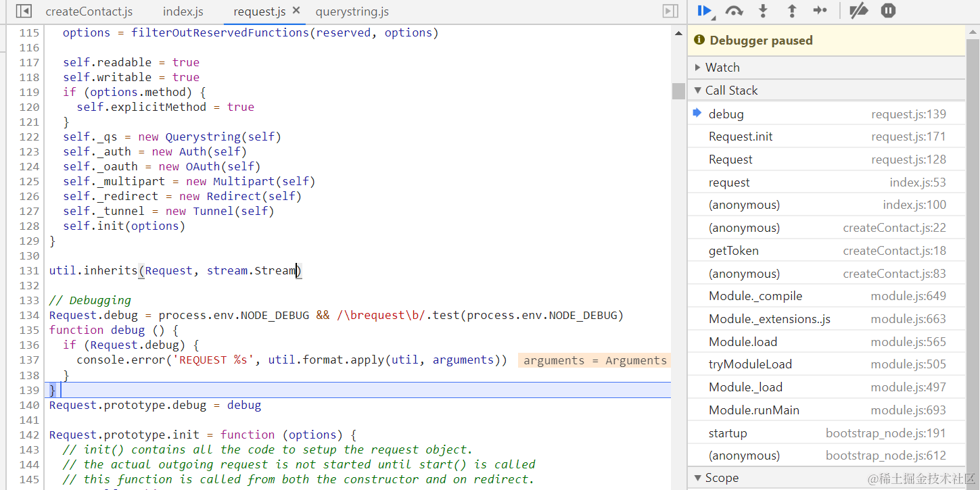Viewport: 980px width, 490px height.
Task: Select Request frame at request.js:128
Action: tap(826, 160)
